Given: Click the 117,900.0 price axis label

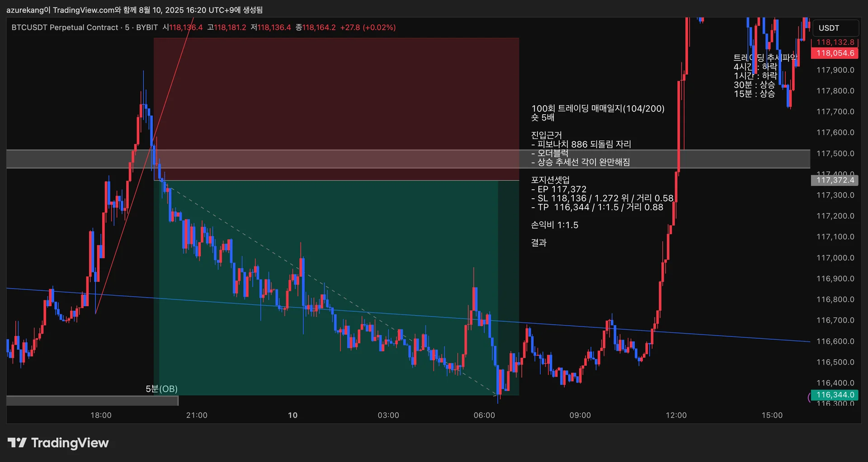Looking at the screenshot, I should coord(835,70).
